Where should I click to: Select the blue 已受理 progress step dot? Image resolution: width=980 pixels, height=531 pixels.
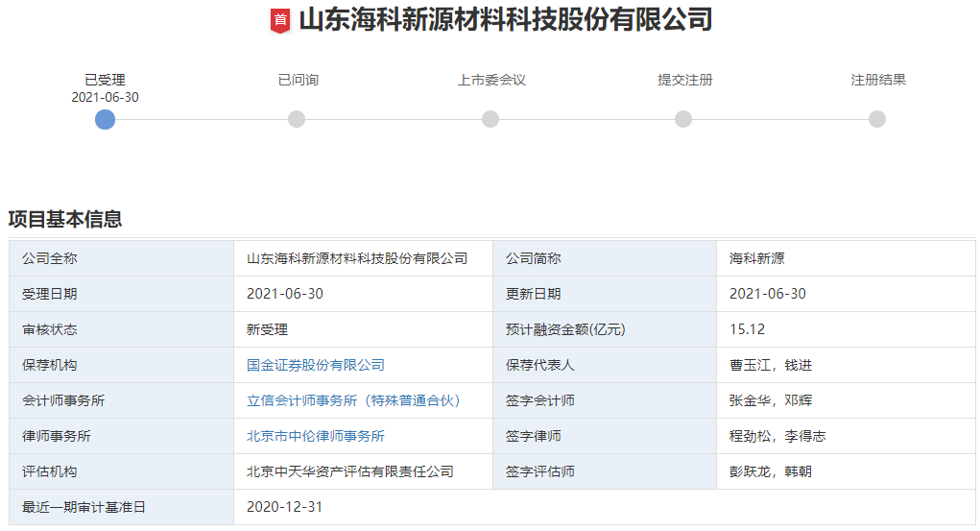pyautogui.click(x=106, y=119)
